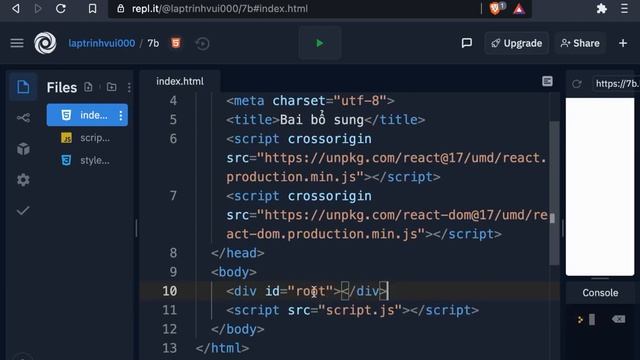Reload the page in the browser
The height and width of the screenshot is (360, 640).
61,9
